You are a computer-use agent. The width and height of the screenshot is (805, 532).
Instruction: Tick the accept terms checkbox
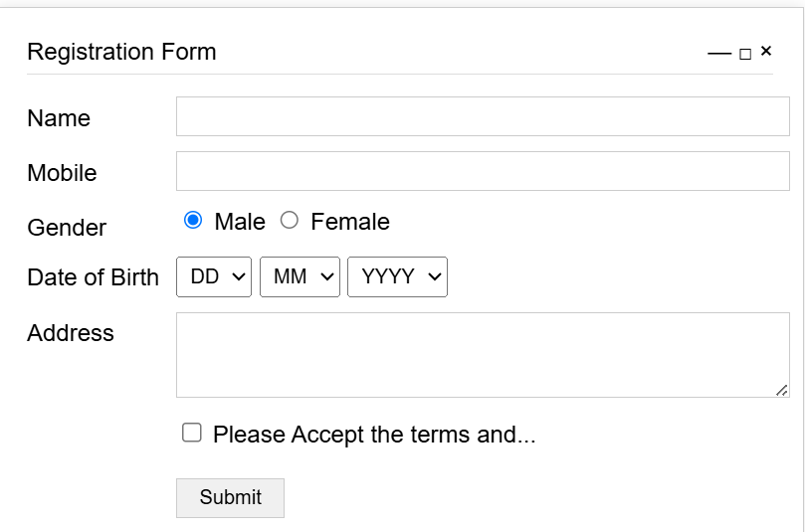pos(192,433)
